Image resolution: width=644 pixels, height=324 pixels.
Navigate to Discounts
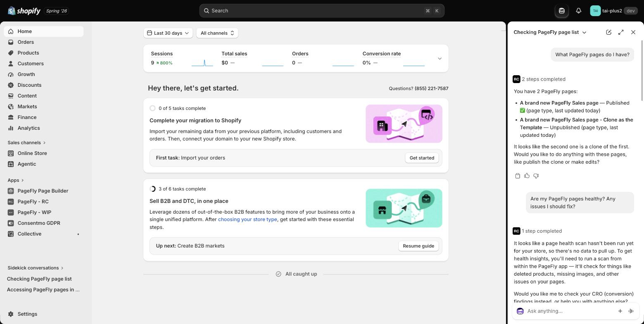point(29,85)
